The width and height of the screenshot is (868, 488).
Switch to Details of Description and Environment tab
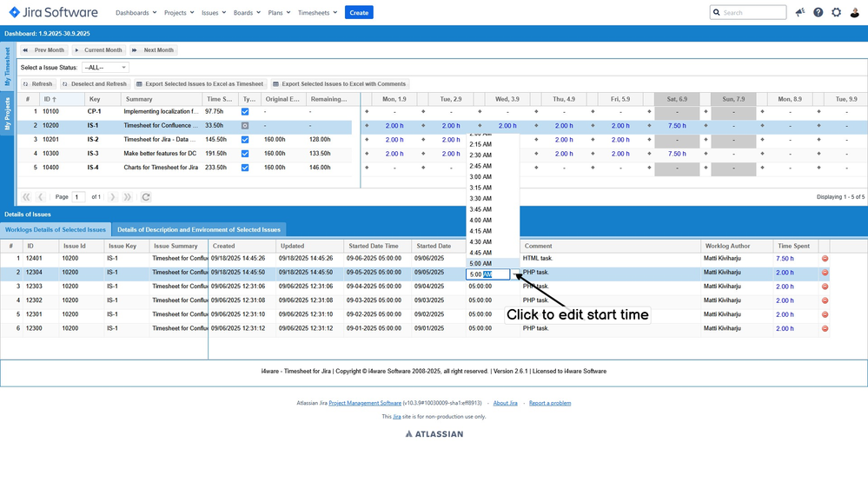click(x=199, y=230)
